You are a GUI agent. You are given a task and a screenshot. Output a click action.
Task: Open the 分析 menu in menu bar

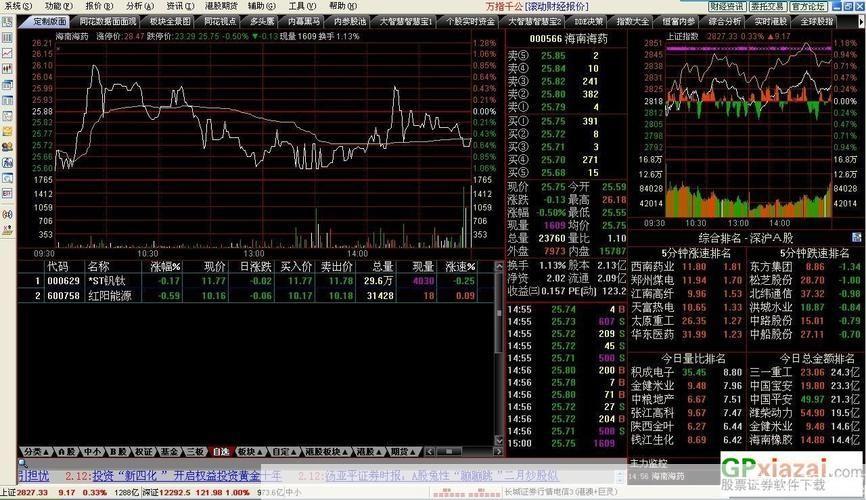(139, 6)
